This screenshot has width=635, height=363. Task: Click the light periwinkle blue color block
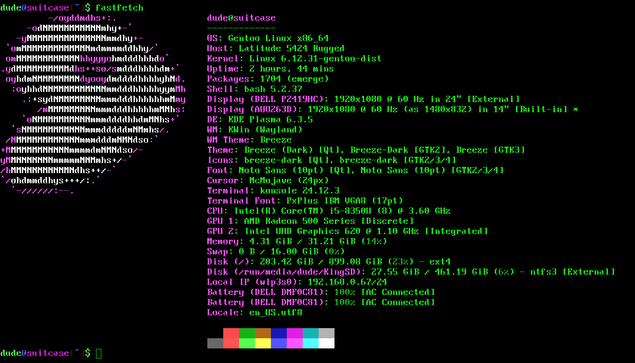click(x=279, y=343)
